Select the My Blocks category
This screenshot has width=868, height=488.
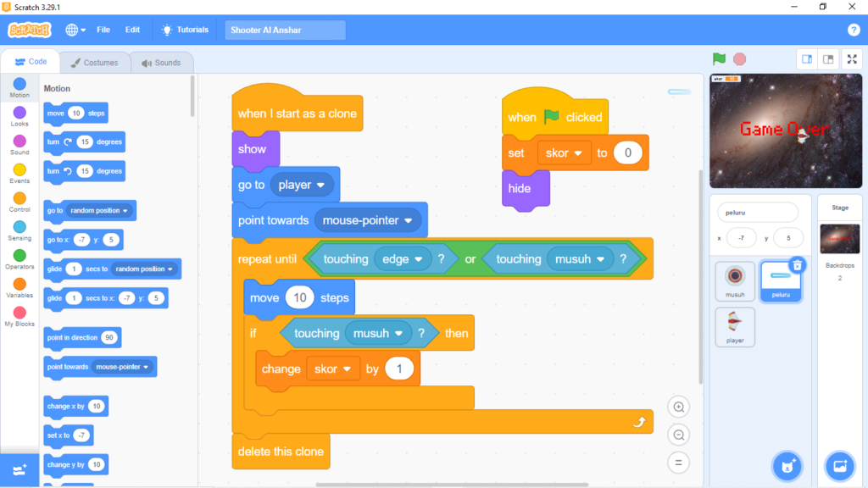pos(19,317)
